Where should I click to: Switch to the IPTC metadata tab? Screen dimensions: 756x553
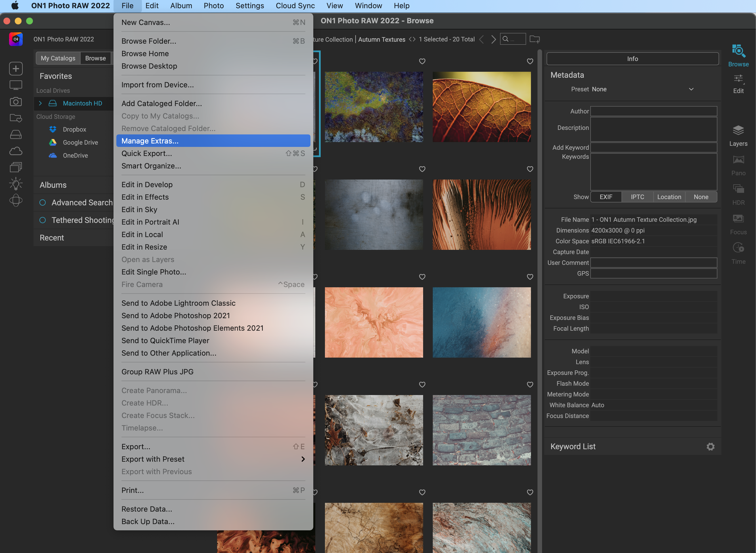point(637,197)
